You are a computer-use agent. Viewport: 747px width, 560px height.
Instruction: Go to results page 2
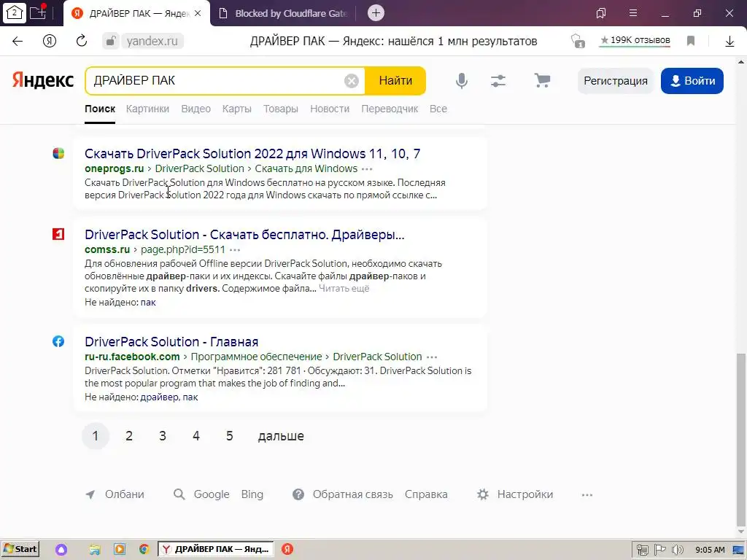[129, 436]
